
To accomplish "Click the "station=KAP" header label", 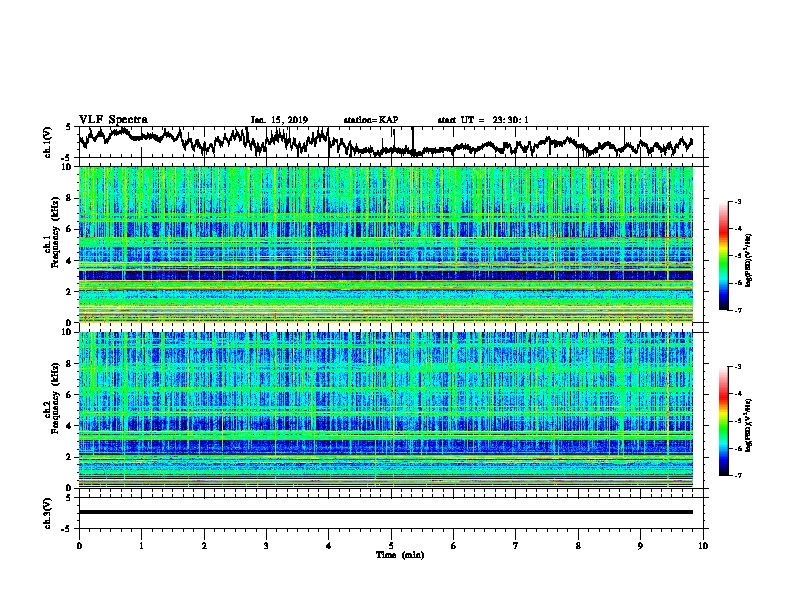I will coord(371,120).
